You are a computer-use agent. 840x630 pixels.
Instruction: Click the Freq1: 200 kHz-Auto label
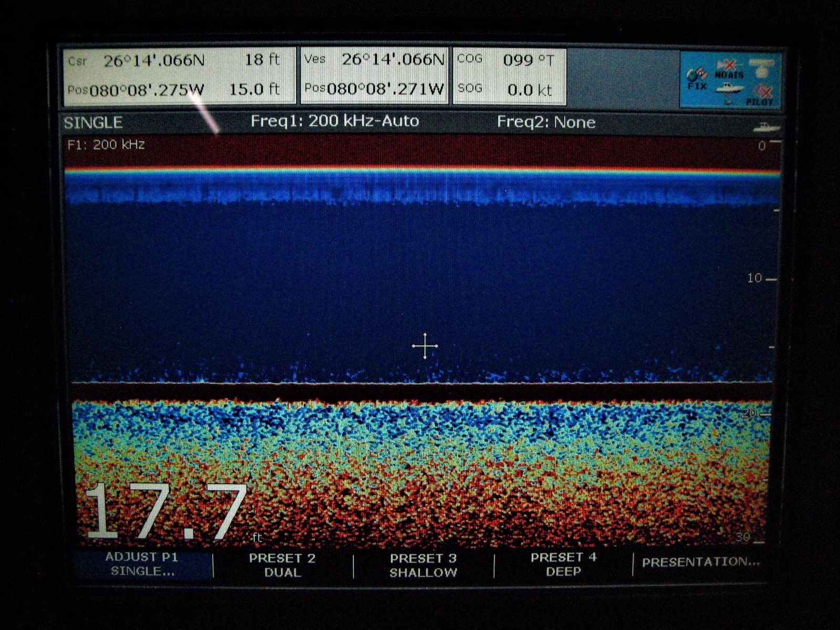tap(334, 121)
